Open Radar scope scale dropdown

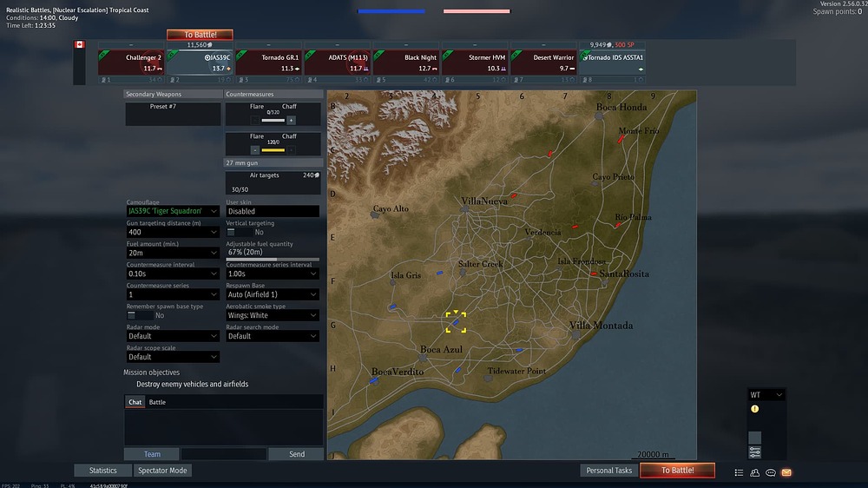pyautogui.click(x=173, y=357)
